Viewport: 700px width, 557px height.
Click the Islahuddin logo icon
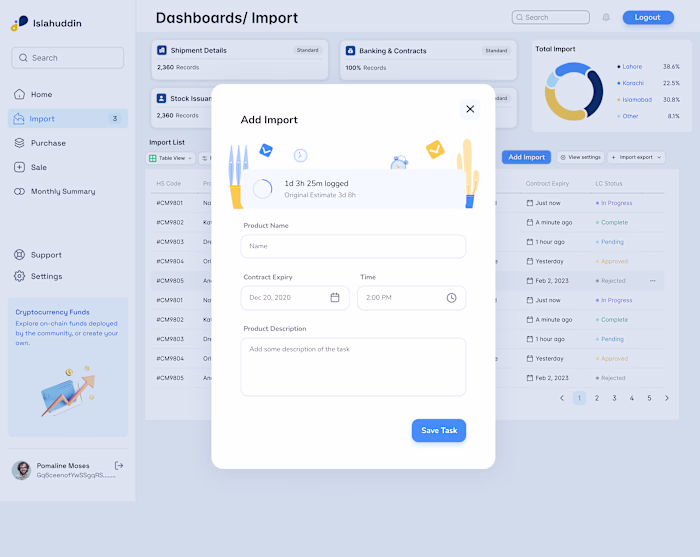pyautogui.click(x=19, y=23)
